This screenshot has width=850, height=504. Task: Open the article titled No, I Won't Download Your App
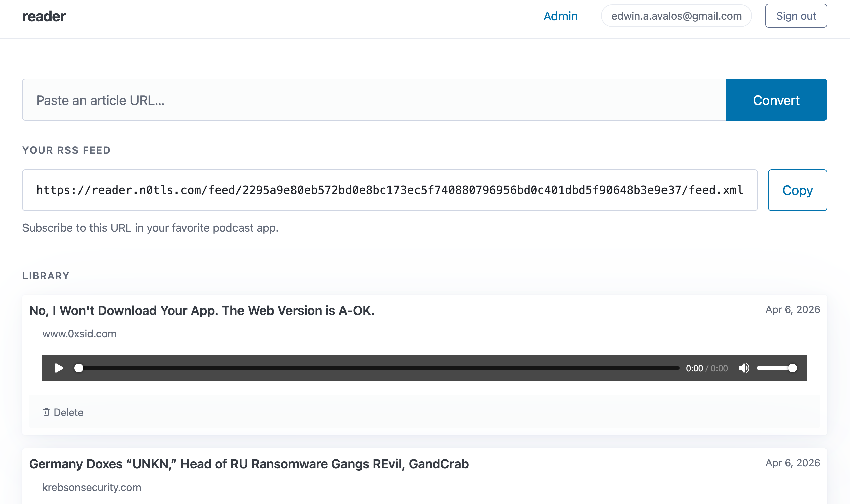202,310
